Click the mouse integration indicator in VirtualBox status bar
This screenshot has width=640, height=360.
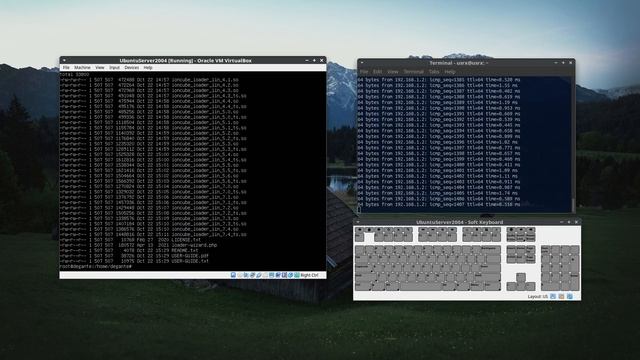290,275
